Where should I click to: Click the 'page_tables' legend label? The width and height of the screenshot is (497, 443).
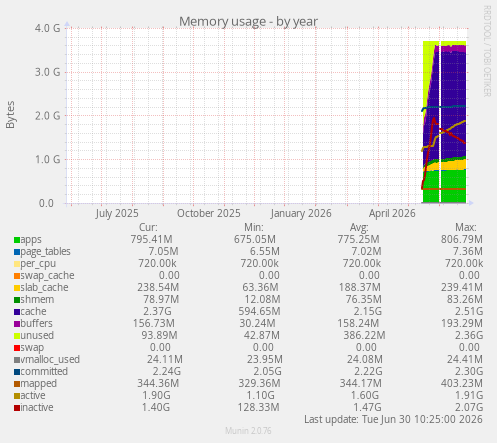coord(46,252)
